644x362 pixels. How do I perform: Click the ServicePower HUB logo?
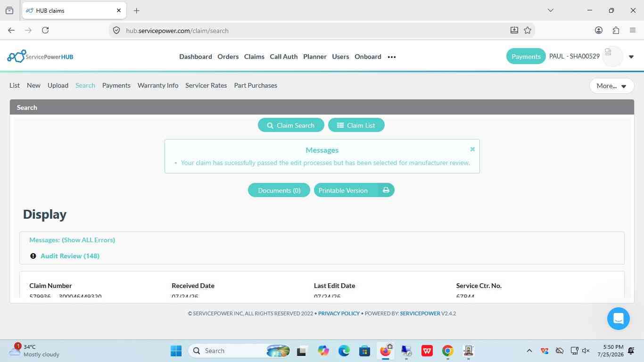[x=40, y=57]
